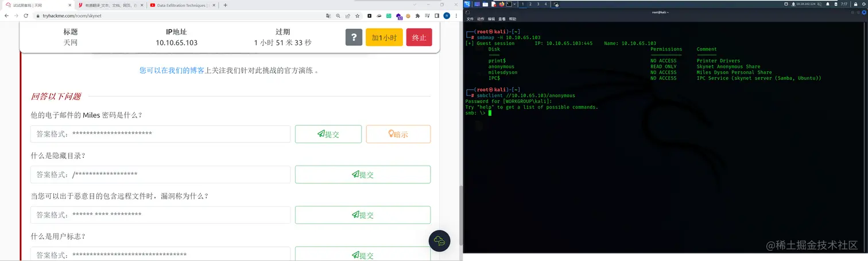Bookmark this page with the star icon

click(x=358, y=16)
